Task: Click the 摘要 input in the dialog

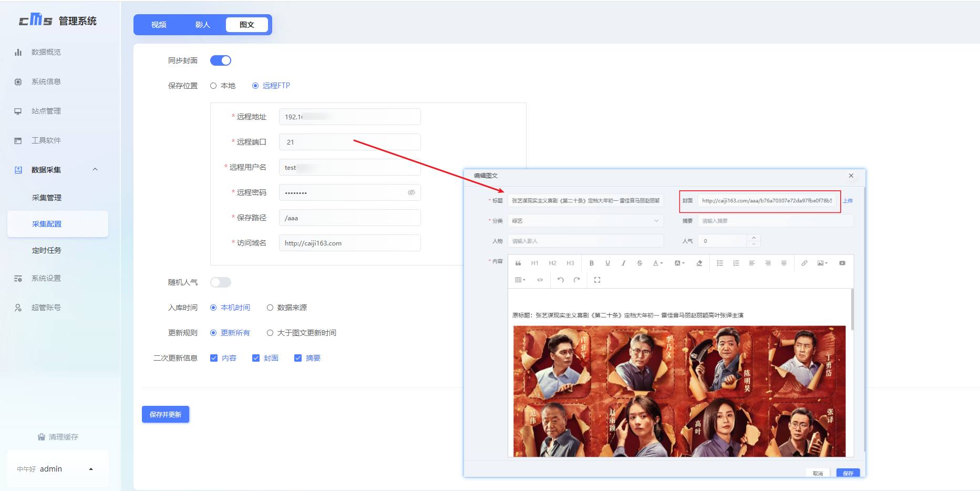Action: coord(776,221)
